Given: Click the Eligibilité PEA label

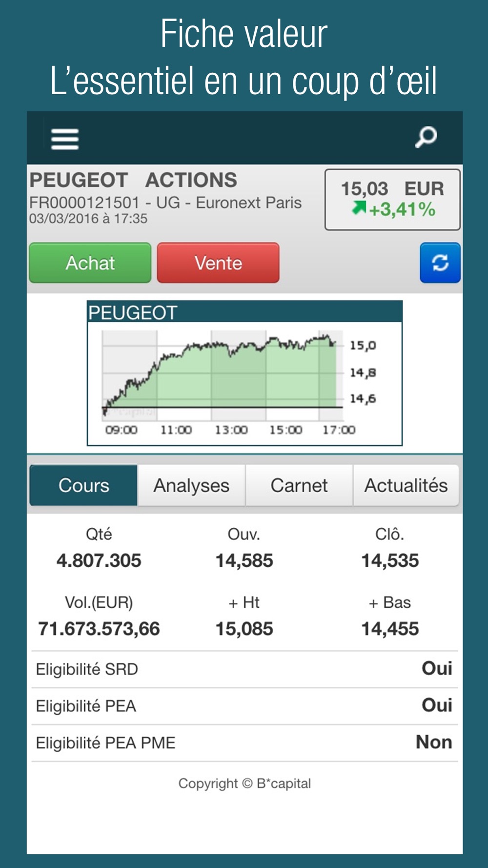Looking at the screenshot, I should pyautogui.click(x=86, y=706).
